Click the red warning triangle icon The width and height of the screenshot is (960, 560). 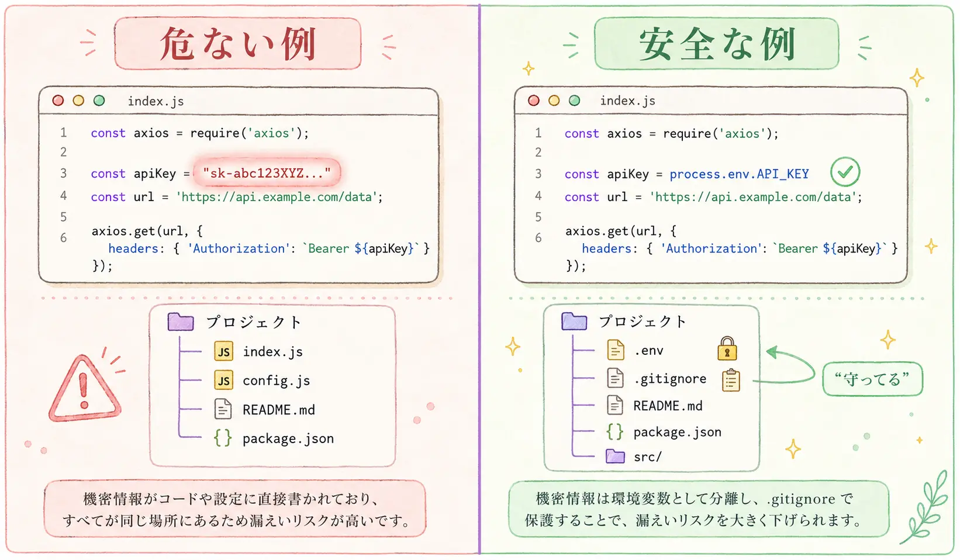pos(85,388)
